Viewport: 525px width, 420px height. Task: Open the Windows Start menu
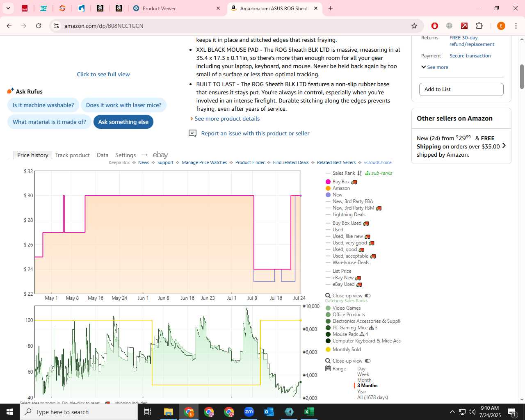tap(10, 412)
